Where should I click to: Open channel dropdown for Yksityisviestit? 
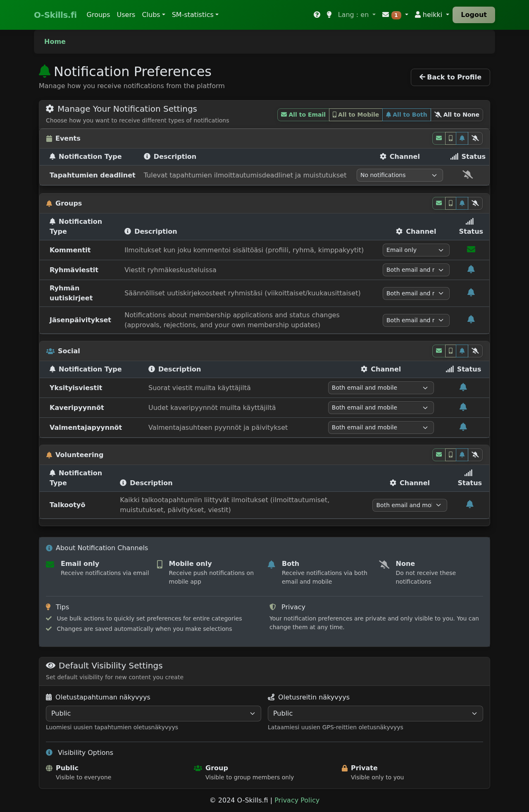point(381,388)
